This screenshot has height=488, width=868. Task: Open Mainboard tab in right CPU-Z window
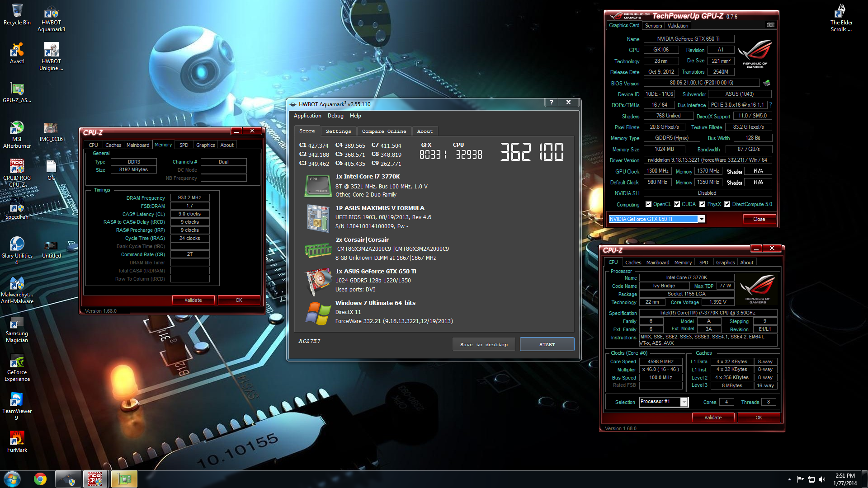tap(657, 263)
